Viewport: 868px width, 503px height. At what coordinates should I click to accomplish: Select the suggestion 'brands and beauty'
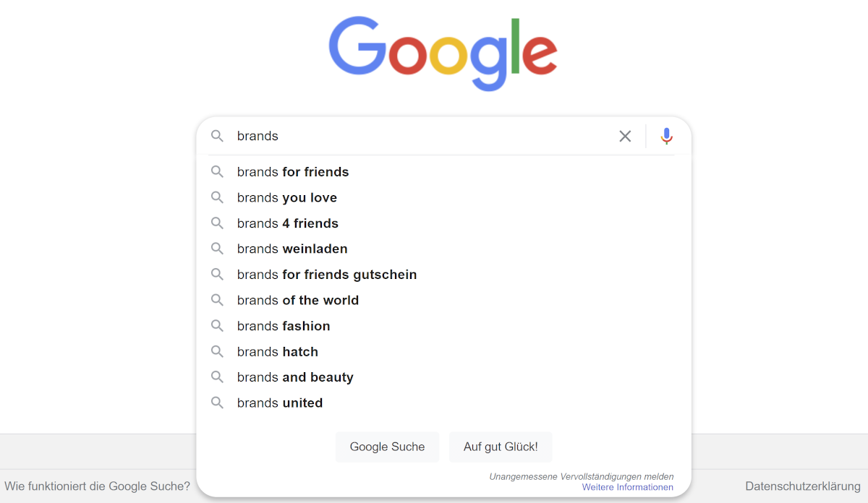[294, 377]
